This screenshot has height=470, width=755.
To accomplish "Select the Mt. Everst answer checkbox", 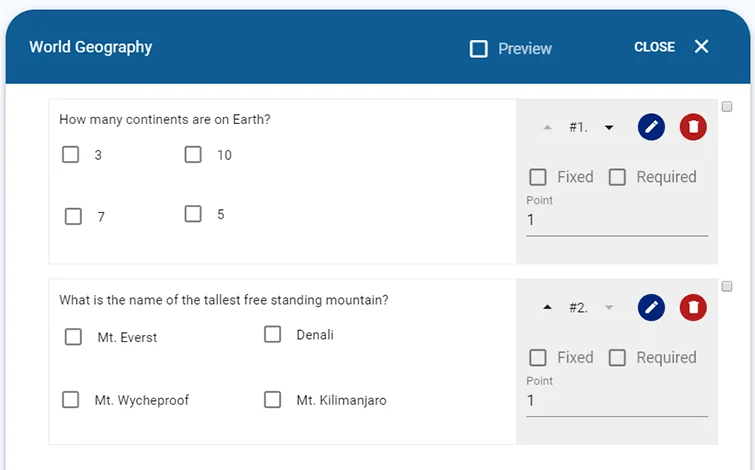I will (x=73, y=337).
